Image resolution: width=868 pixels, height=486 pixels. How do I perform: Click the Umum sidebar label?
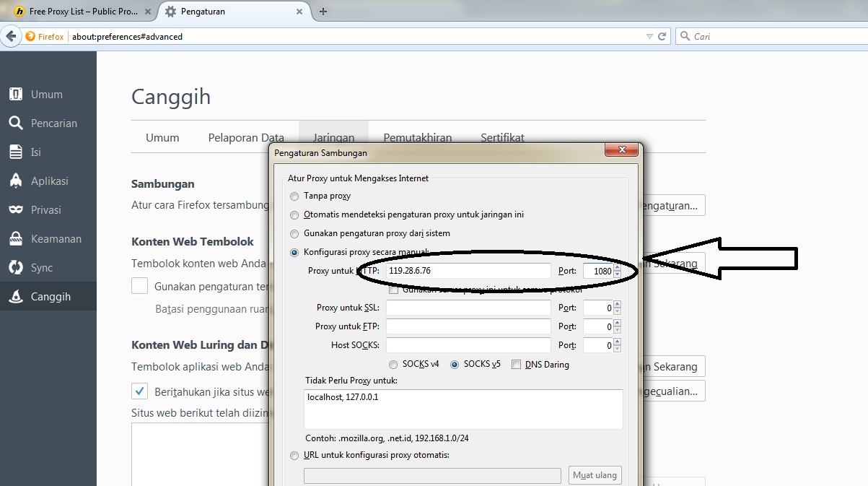click(x=47, y=94)
